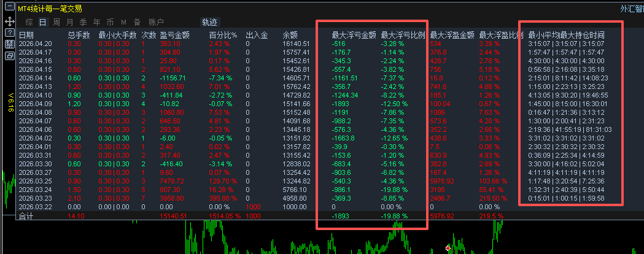Click total percentage 1514.05 %
The width and height of the screenshot is (644, 254).
[x=225, y=216]
